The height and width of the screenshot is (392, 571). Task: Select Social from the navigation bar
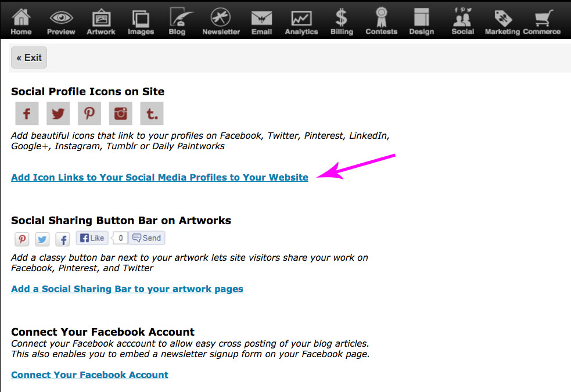(462, 17)
